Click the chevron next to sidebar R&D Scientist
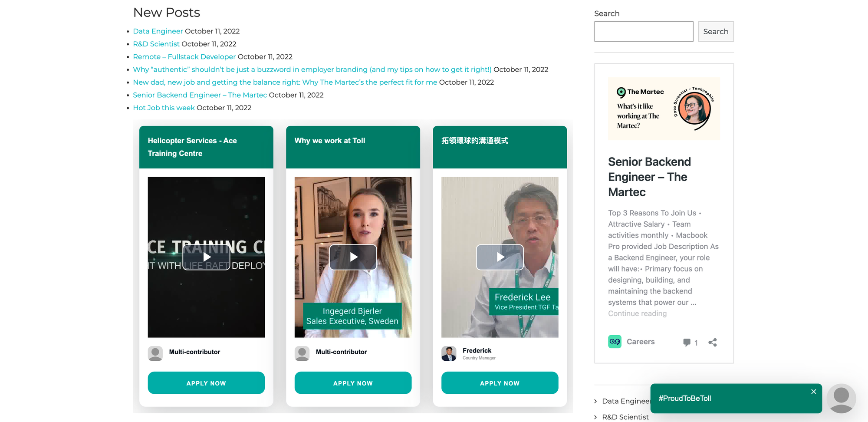868x422 pixels. [x=595, y=417]
